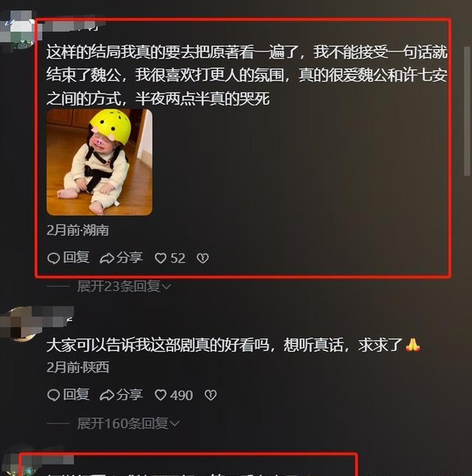Dislike the Hunan comment with broken heart
The width and height of the screenshot is (472, 476).
click(203, 259)
